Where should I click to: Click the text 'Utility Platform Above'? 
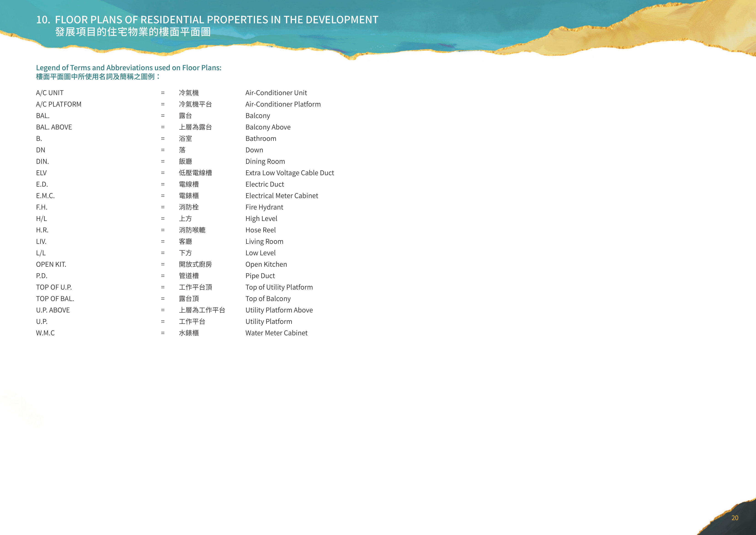pyautogui.click(x=279, y=310)
